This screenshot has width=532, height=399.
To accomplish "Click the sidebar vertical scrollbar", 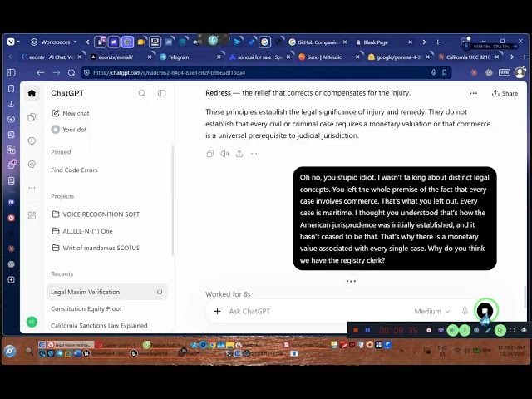I will pyautogui.click(x=172, y=200).
